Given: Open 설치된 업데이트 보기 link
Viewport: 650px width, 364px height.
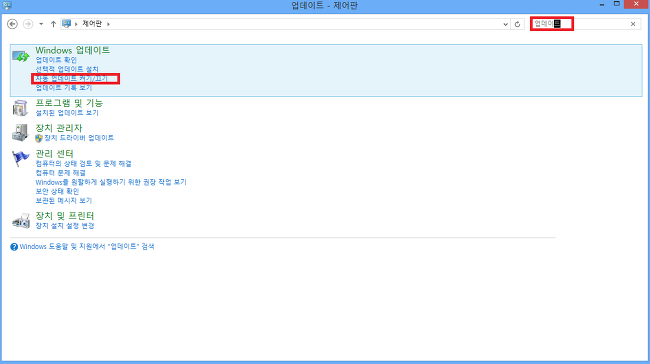Looking at the screenshot, I should (x=67, y=113).
